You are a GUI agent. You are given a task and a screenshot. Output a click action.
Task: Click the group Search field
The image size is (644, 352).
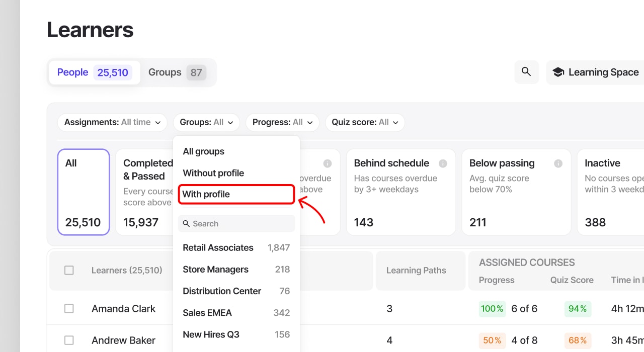pos(236,224)
